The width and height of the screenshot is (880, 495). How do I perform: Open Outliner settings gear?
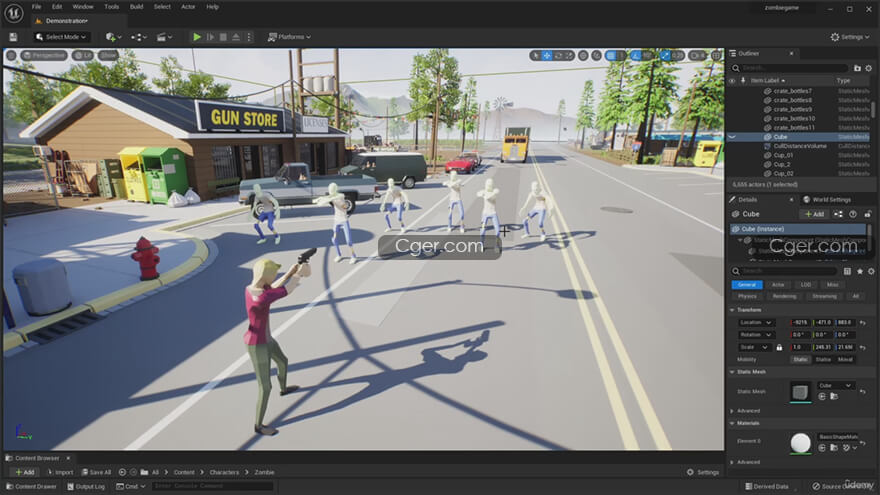pyautogui.click(x=869, y=68)
